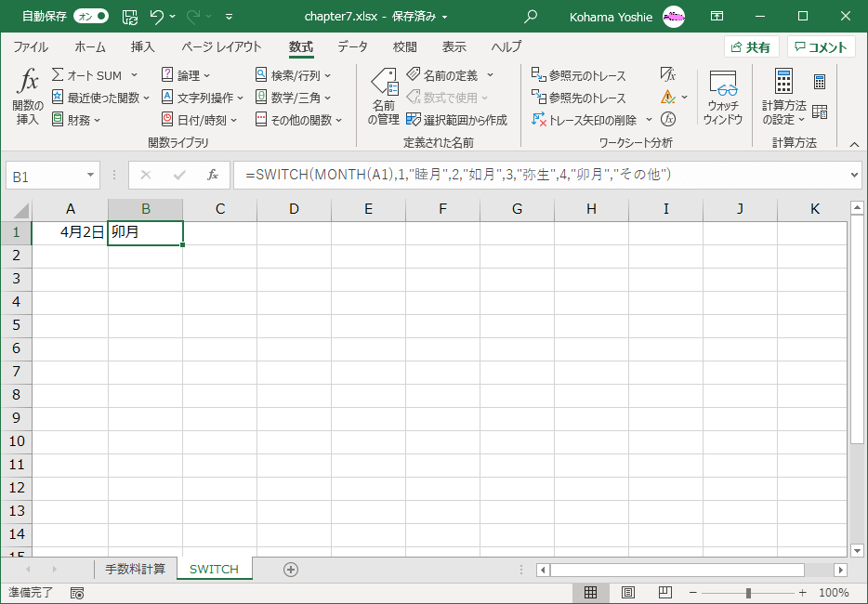Click Calculate Now calculator icon
Viewport: 868px width, 604px height.
[820, 82]
